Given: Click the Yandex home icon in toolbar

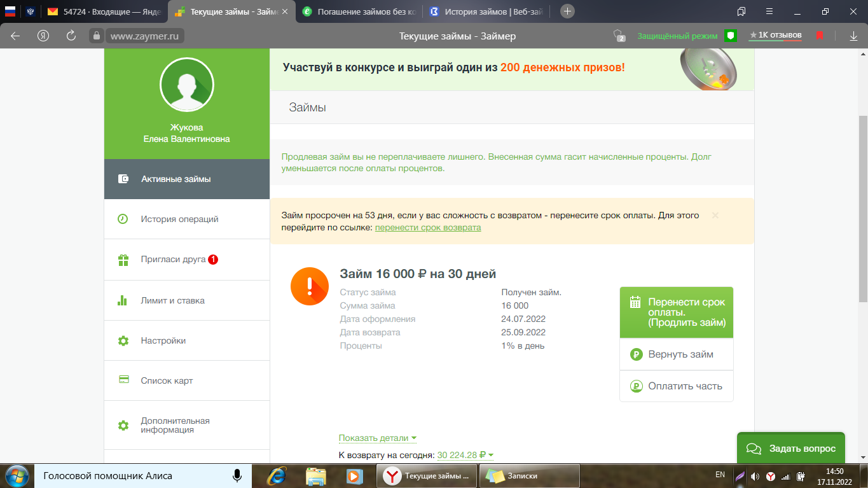Looking at the screenshot, I should [43, 36].
